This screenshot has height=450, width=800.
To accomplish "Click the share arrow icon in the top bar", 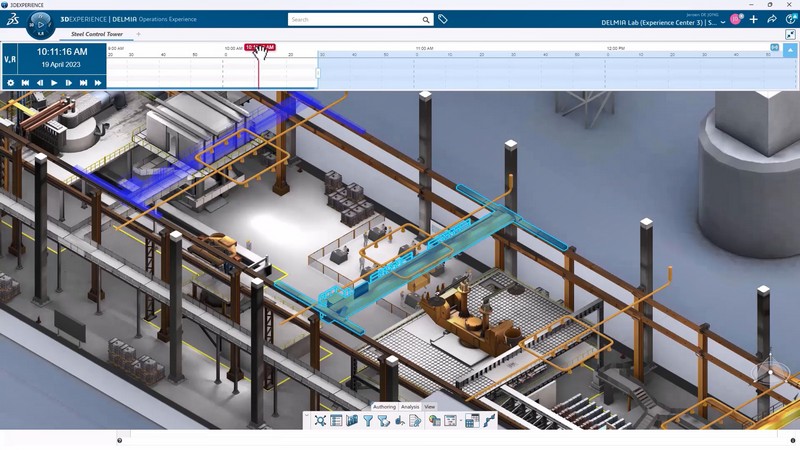I will point(772,19).
